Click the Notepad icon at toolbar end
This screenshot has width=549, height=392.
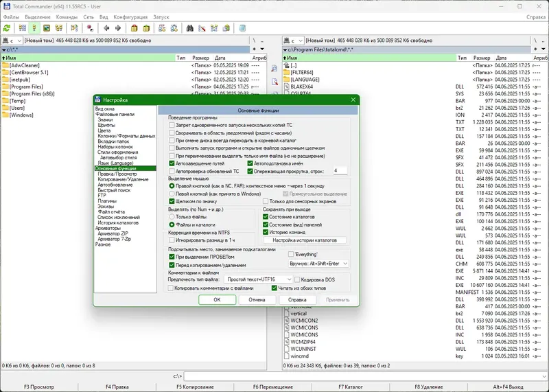[x=242, y=28]
